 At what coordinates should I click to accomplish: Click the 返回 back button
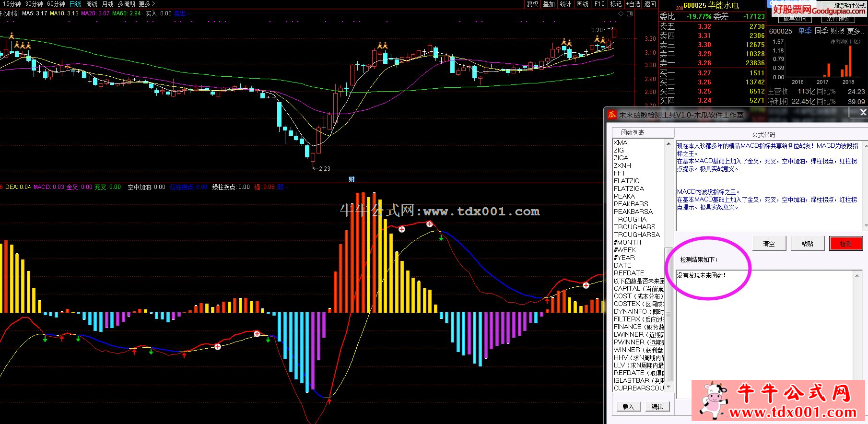click(x=650, y=4)
